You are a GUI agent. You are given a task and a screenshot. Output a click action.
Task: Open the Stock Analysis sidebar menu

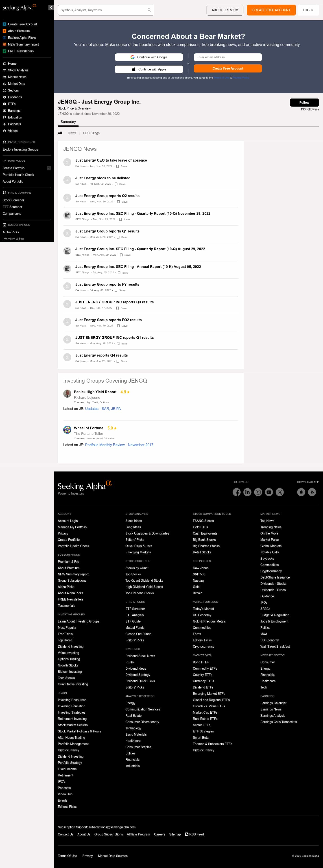click(x=18, y=70)
